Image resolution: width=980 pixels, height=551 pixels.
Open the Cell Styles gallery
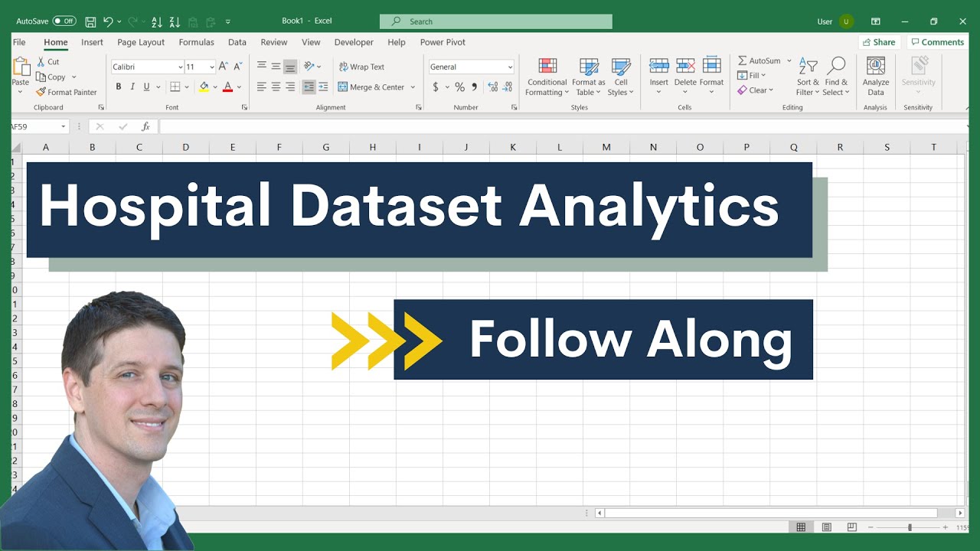(621, 77)
